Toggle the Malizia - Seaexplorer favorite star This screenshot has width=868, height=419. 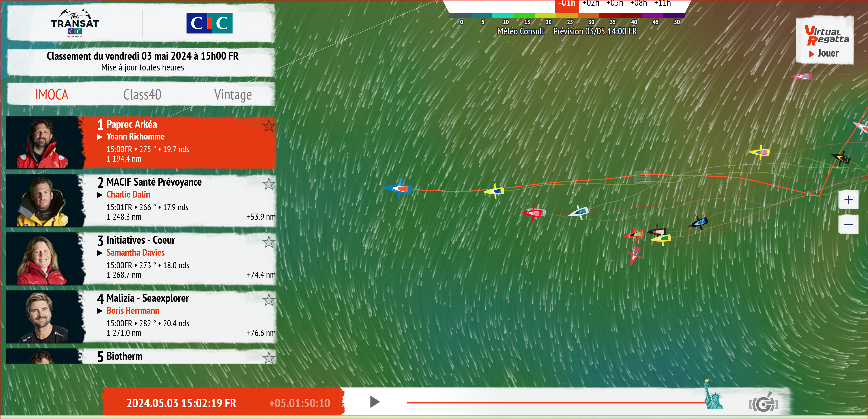pos(269,300)
